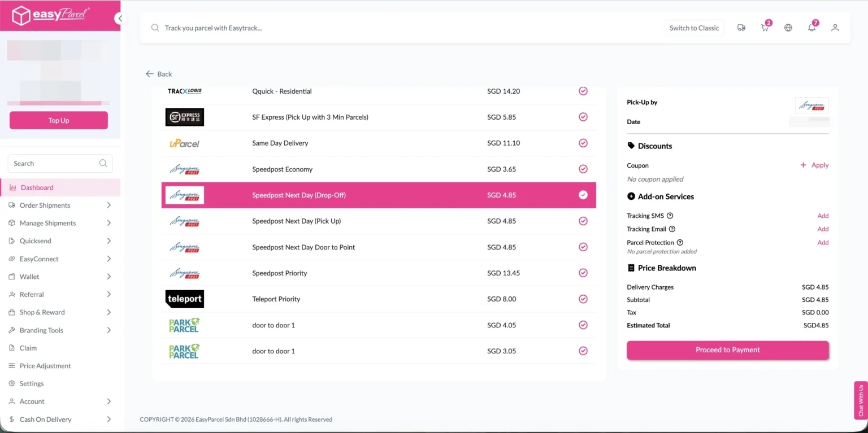Click the TracX Logis courier logo
The width and height of the screenshot is (868, 433).
coord(185,91)
